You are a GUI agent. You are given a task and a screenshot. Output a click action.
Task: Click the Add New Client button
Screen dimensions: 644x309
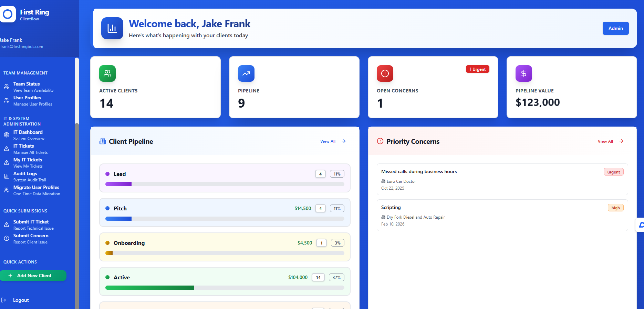tap(33, 276)
